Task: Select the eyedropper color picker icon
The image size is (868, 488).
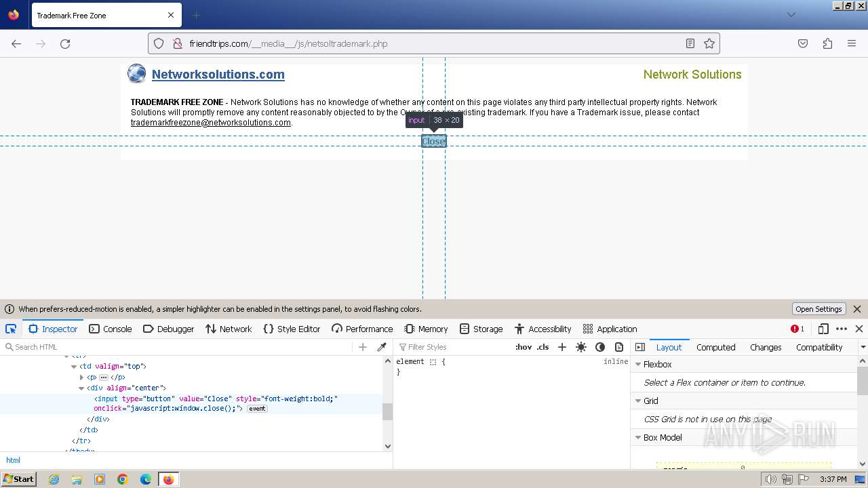Action: tap(382, 347)
